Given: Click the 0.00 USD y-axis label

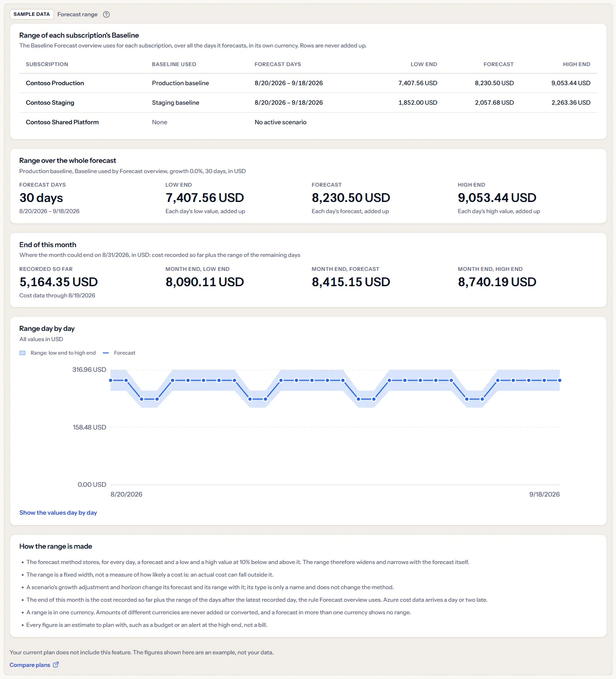Looking at the screenshot, I should click(92, 485).
